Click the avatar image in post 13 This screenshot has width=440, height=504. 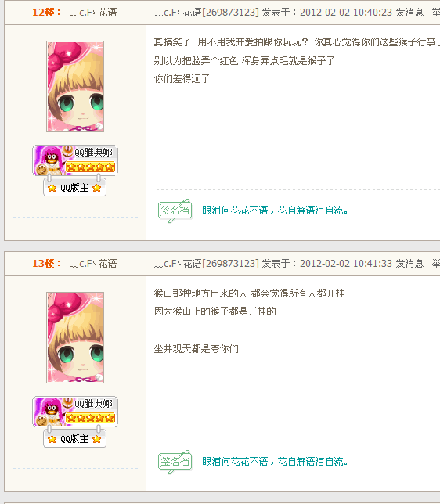tap(75, 338)
